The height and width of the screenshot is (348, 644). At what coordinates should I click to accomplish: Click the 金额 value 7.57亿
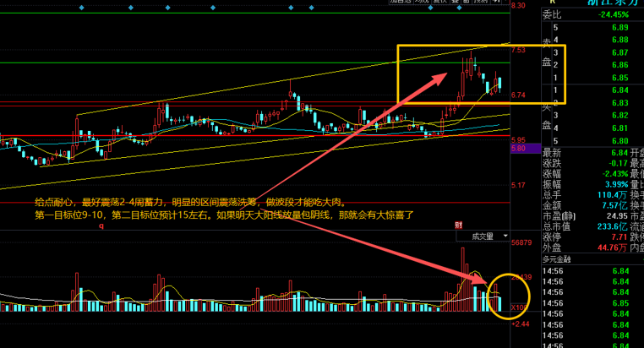tap(615, 205)
